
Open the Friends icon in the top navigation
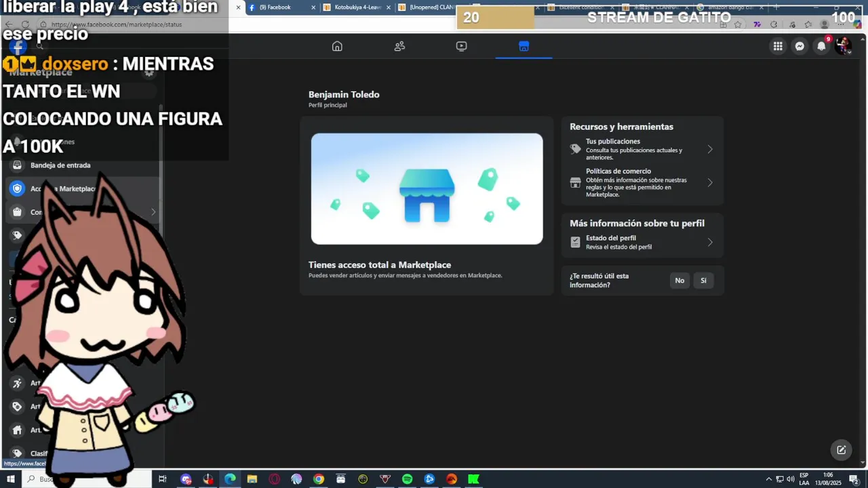pyautogui.click(x=399, y=46)
